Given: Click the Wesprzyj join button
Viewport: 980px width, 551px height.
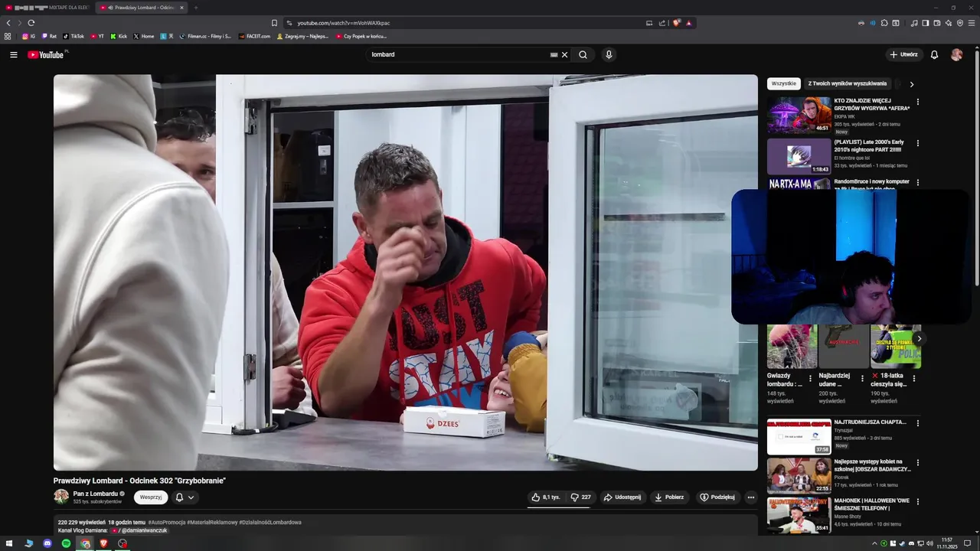Looking at the screenshot, I should click(151, 497).
